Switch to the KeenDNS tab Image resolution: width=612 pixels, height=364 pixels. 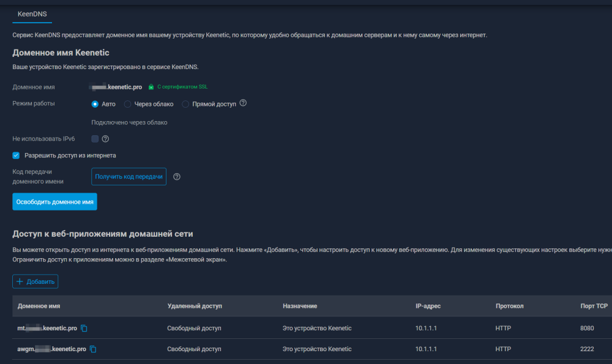32,13
